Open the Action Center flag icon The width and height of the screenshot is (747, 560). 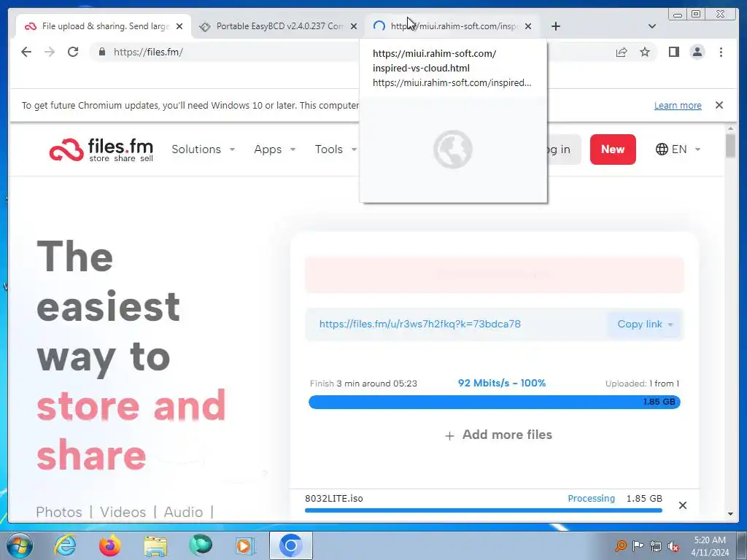click(638, 545)
